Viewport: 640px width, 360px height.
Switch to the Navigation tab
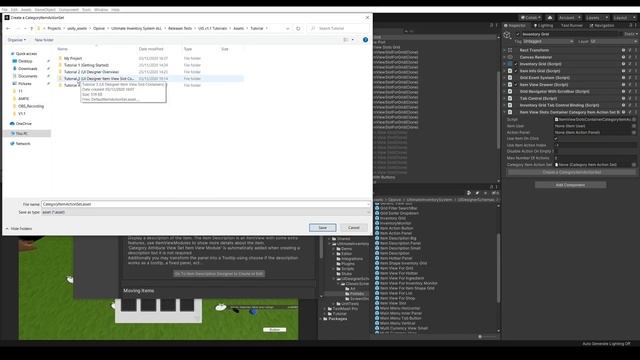coord(602,25)
